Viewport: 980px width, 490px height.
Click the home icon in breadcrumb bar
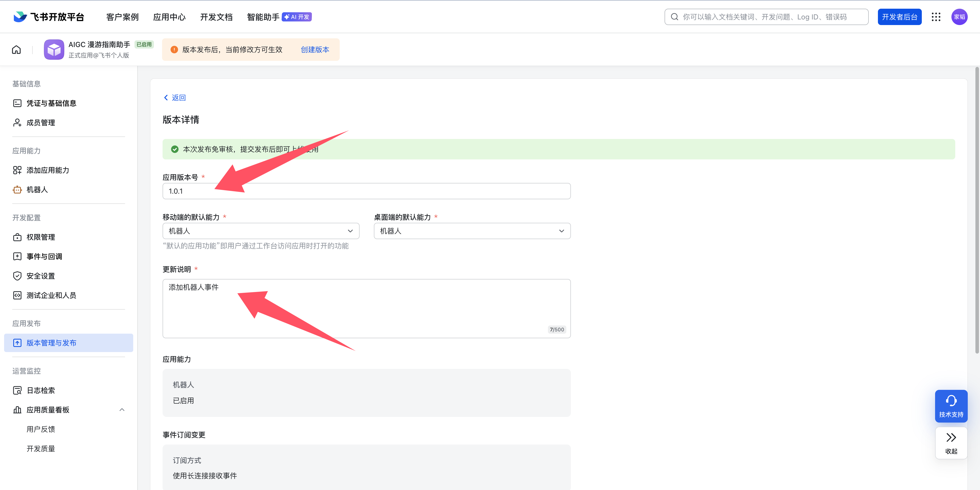tap(16, 50)
